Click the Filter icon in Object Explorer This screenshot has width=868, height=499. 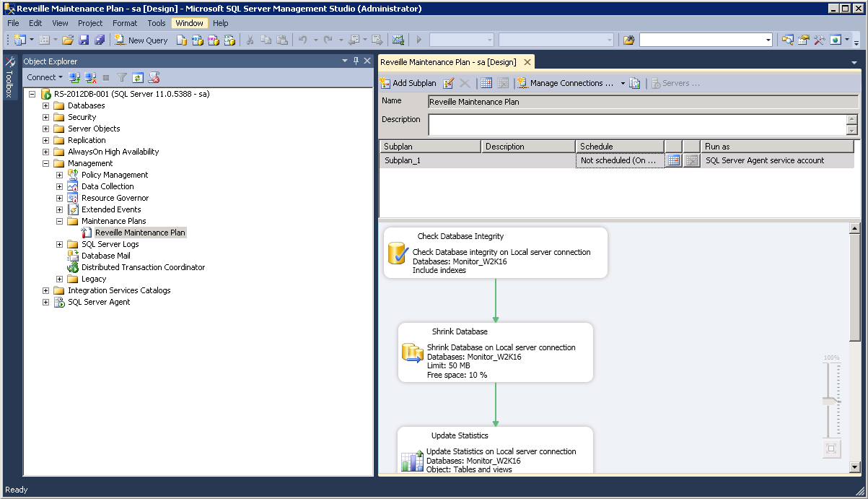click(122, 77)
